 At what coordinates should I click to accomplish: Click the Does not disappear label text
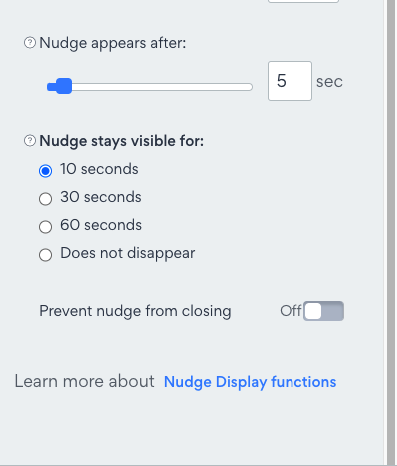128,253
